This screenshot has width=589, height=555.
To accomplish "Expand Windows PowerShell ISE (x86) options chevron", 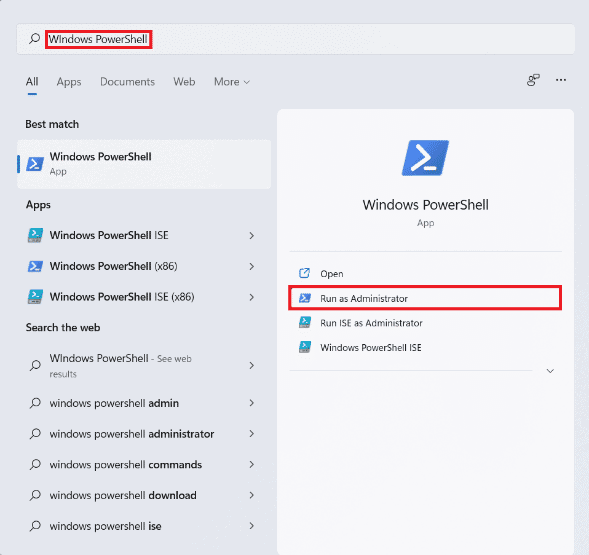I will (x=251, y=297).
